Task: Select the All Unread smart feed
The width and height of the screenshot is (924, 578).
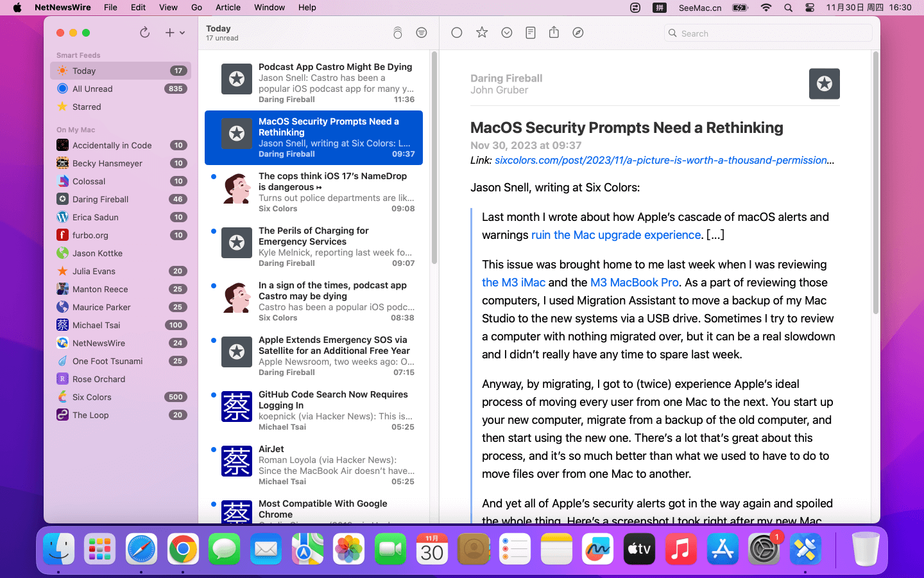Action: click(121, 89)
